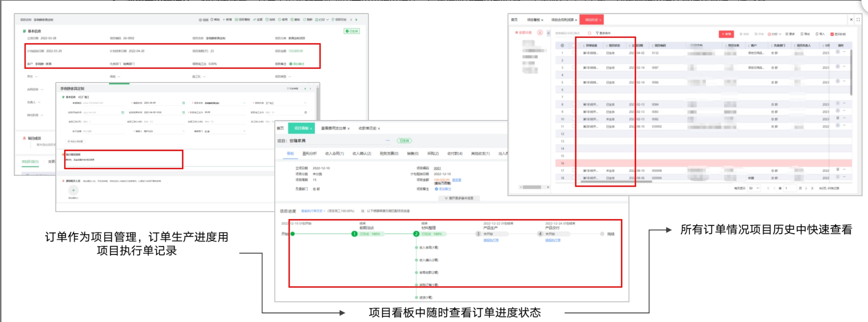This screenshot has width=868, height=322.
Task: Click the fullscreen icon in history window
Action: [x=858, y=20]
